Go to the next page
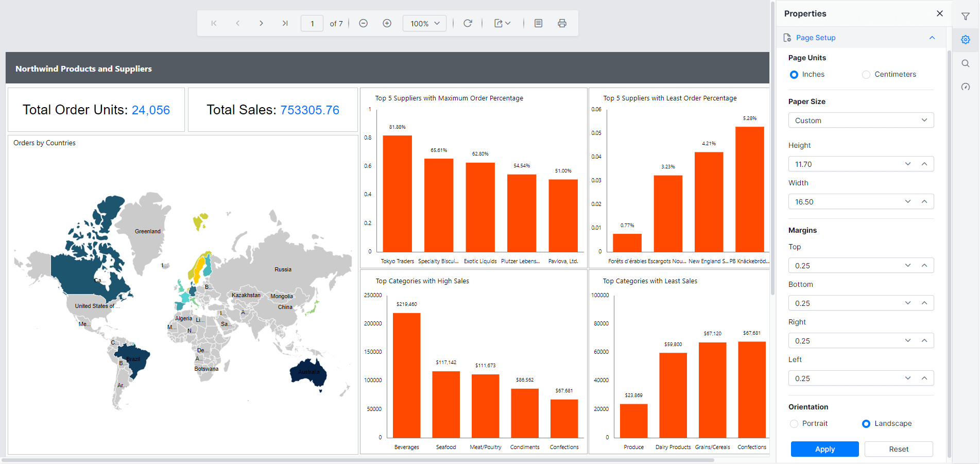980x464 pixels. point(261,23)
